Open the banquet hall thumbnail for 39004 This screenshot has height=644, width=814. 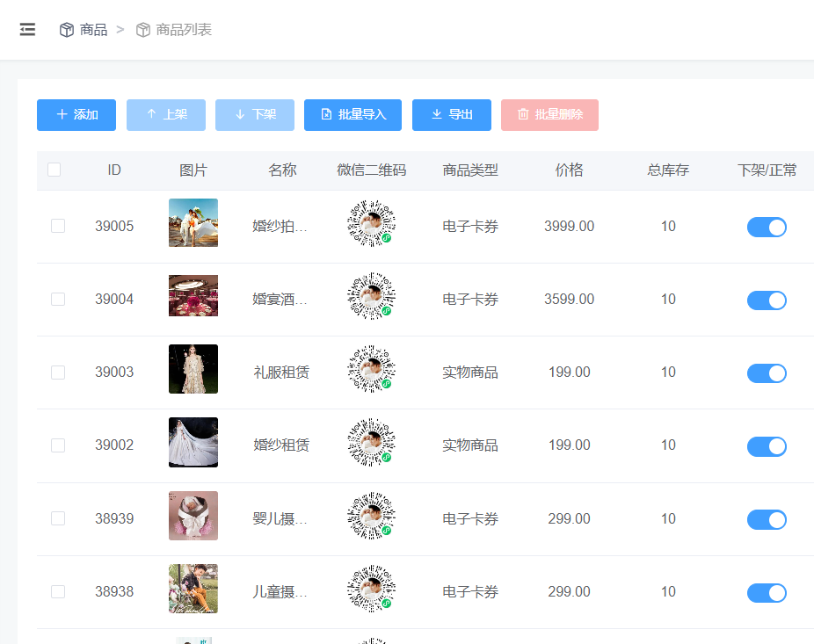pos(193,296)
